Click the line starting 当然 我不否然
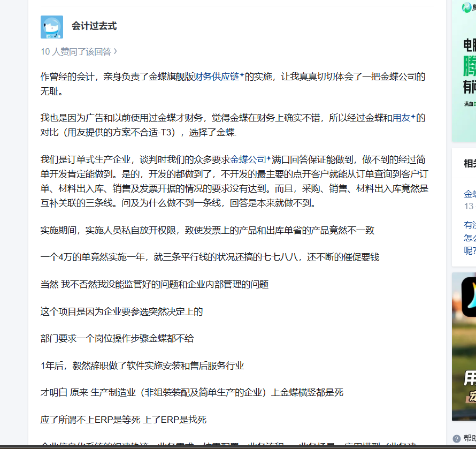 pos(155,284)
